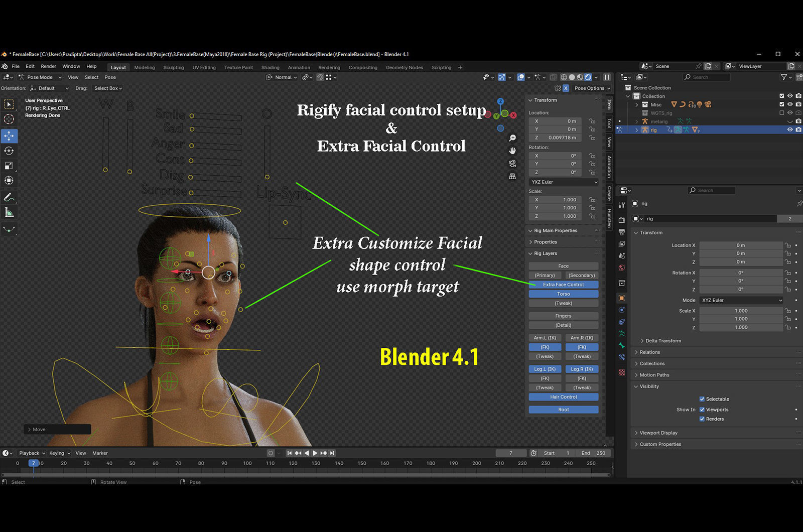Screen dimensions: 803x532
Task: Open the Normal transform orientation dropdown
Action: 282,77
